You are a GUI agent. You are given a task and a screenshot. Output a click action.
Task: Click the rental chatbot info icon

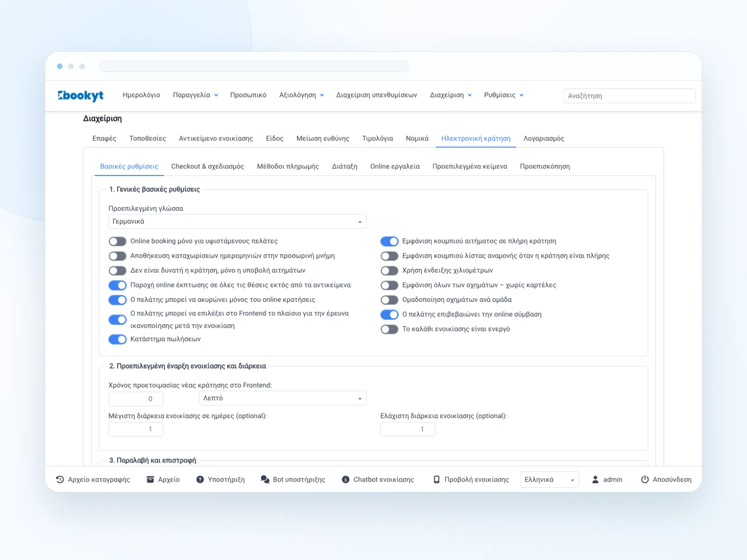[x=345, y=479]
